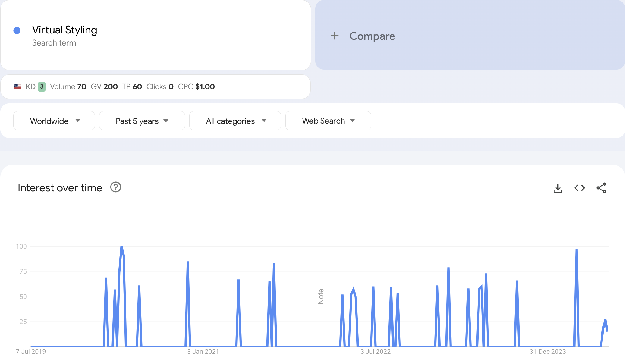Change the Web Search type dropdown
Screen dimensions: 625x364
coord(328,121)
